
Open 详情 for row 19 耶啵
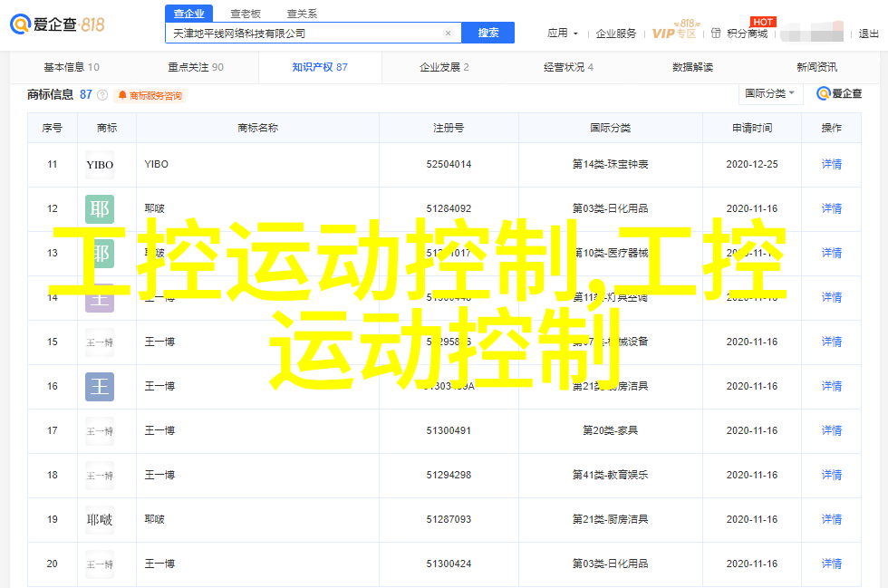832,519
